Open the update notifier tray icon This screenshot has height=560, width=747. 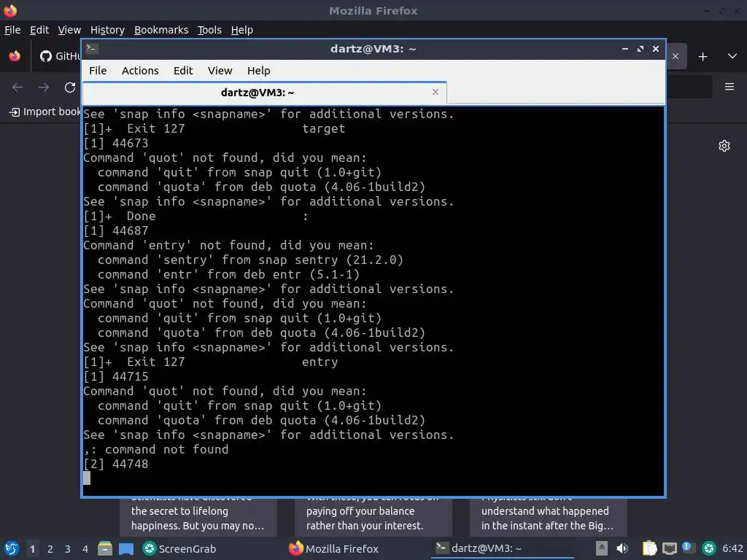(x=689, y=548)
